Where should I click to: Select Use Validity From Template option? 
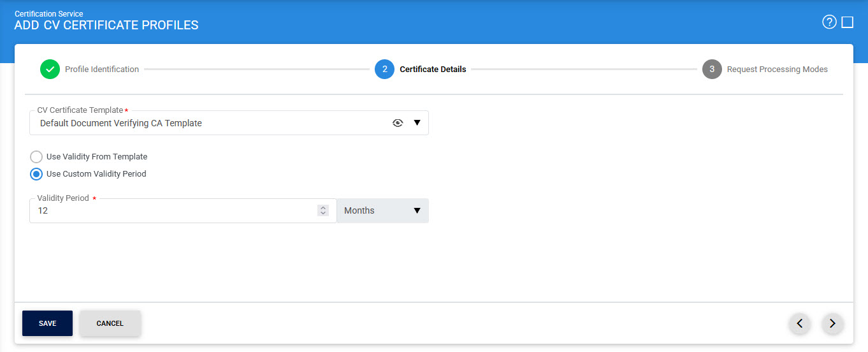(x=36, y=157)
